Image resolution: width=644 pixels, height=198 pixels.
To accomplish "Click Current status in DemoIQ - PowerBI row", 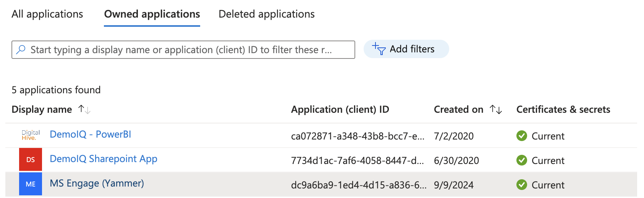I will (x=548, y=136).
